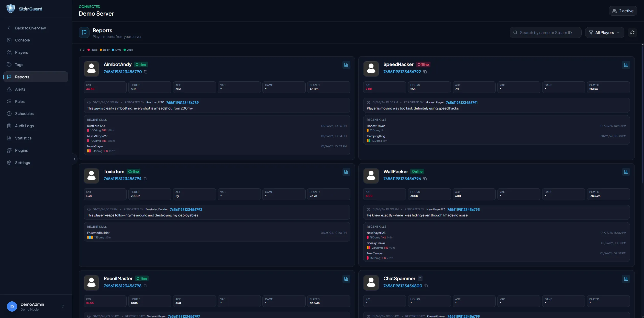Click Back to Overview
Screen dimensions: 644x318
[30, 28]
